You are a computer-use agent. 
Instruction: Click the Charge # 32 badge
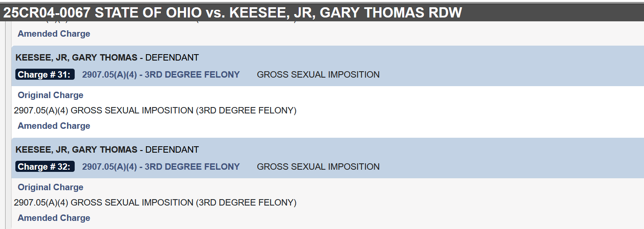45,167
